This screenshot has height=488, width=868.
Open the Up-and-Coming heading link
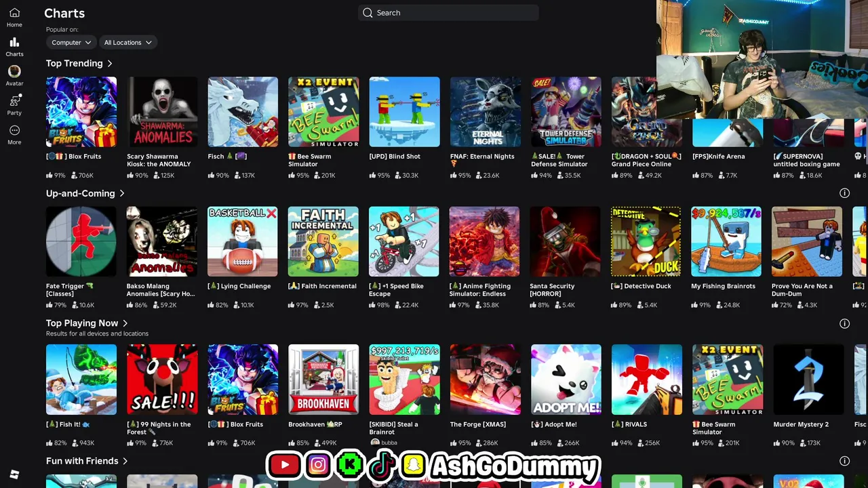[x=80, y=193]
